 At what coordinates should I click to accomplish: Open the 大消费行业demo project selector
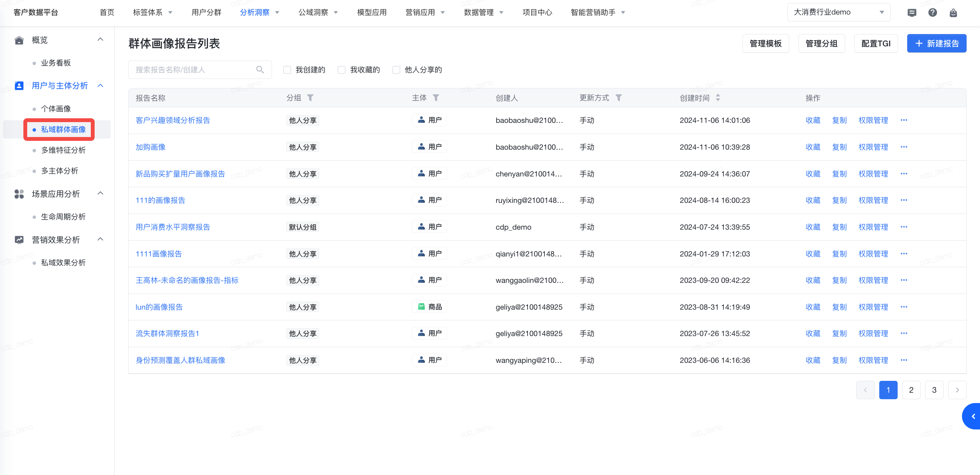(839, 12)
